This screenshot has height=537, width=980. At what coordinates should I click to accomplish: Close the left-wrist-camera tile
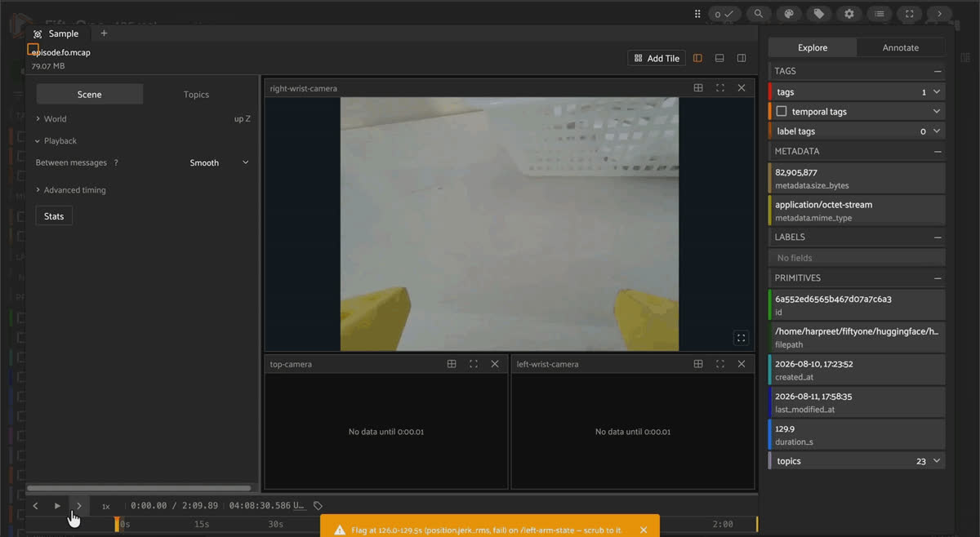742,364
